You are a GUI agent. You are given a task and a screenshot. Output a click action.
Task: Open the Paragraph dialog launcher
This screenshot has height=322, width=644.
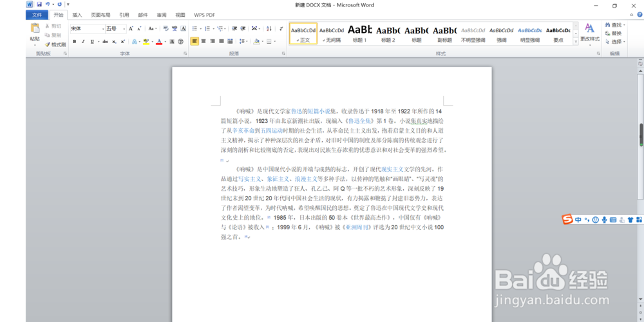pos(283,53)
